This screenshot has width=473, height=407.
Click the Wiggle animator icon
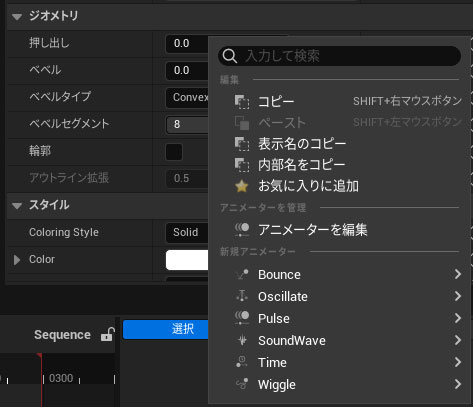pyautogui.click(x=242, y=384)
